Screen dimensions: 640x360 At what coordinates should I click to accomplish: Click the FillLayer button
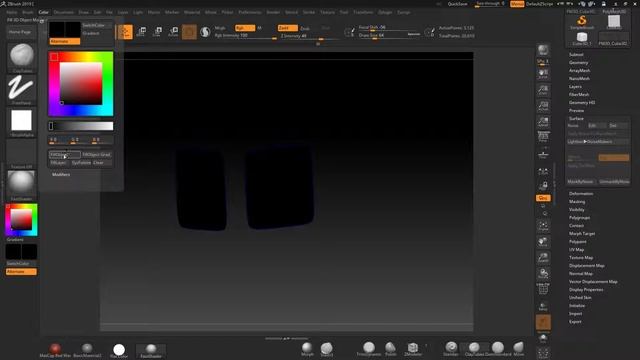point(58,162)
